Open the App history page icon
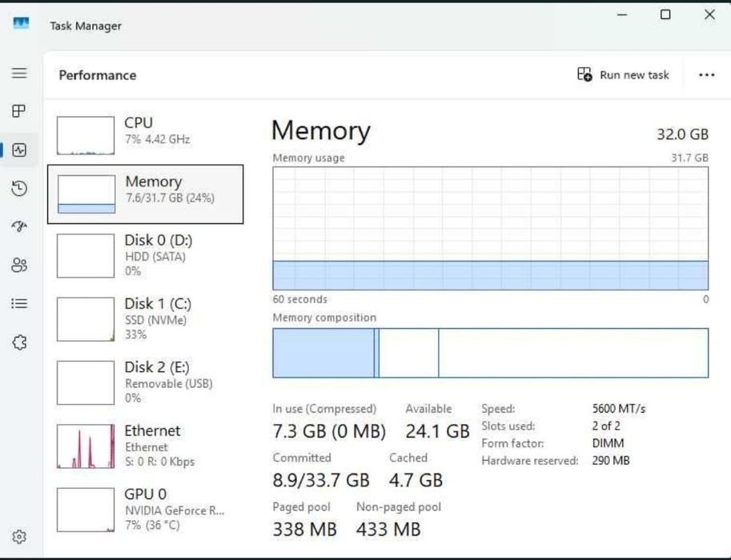The width and height of the screenshot is (731, 560). tap(20, 189)
